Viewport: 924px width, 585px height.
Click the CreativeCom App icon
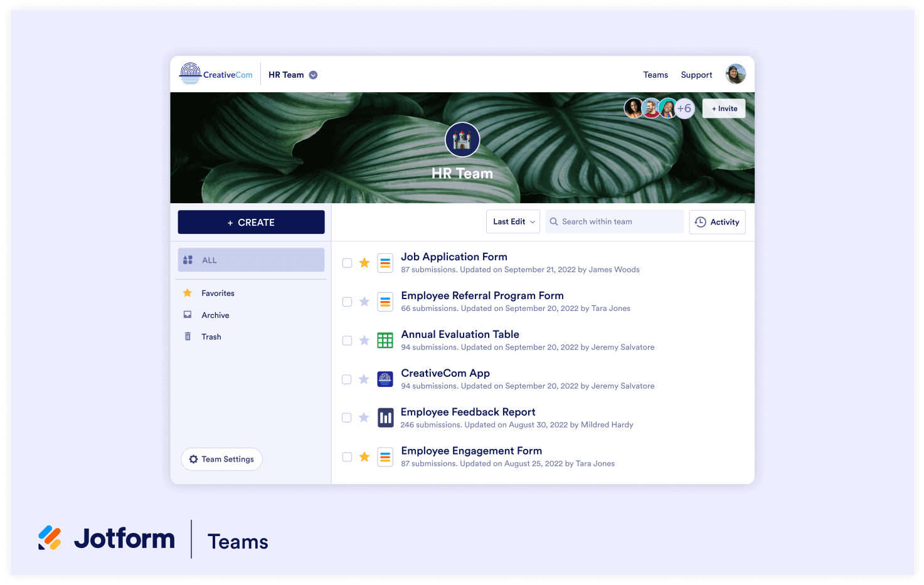coord(385,379)
